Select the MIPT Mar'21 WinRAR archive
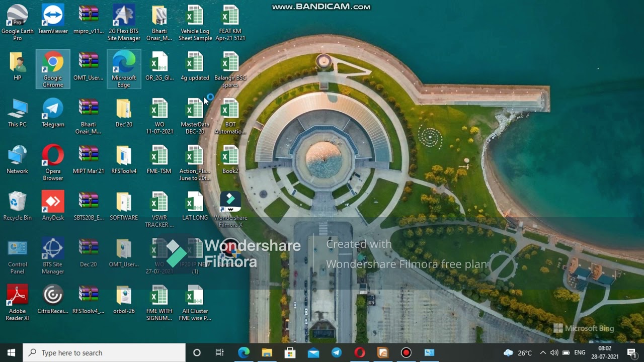The image size is (644, 362). [x=89, y=159]
